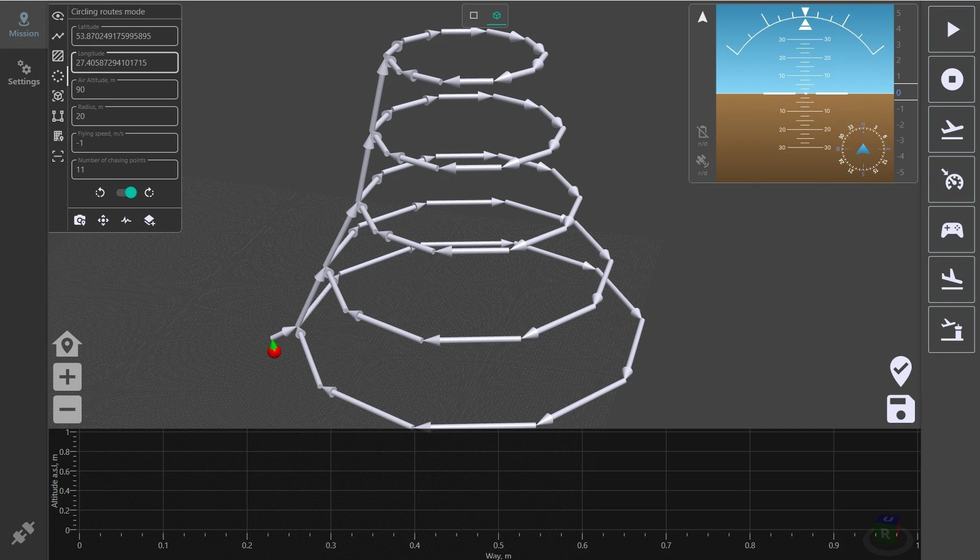Click the landing airplane button
The image size is (980, 560).
tap(952, 280)
